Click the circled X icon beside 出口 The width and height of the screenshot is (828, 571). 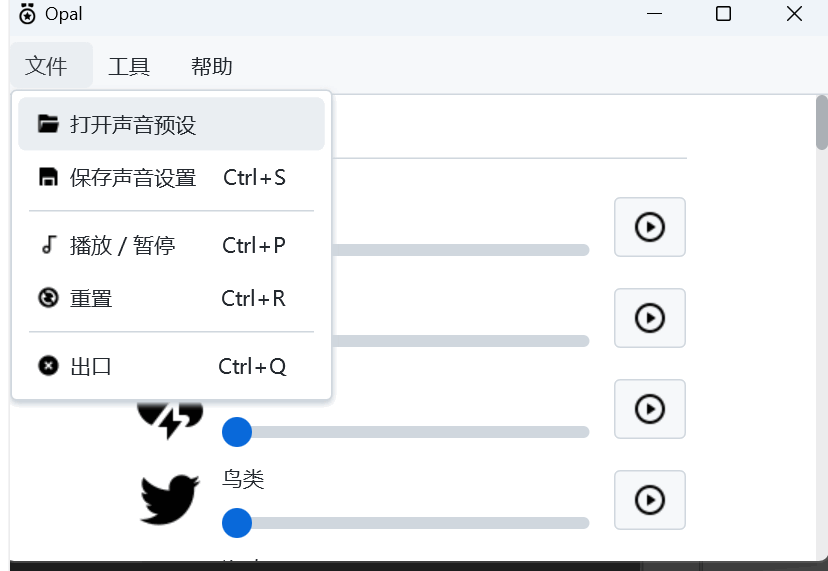tap(48, 365)
